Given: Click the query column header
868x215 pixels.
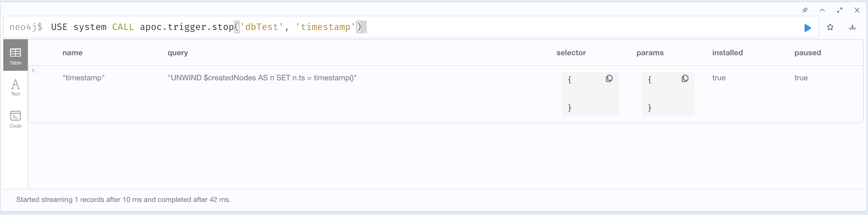Looking at the screenshot, I should tap(177, 53).
